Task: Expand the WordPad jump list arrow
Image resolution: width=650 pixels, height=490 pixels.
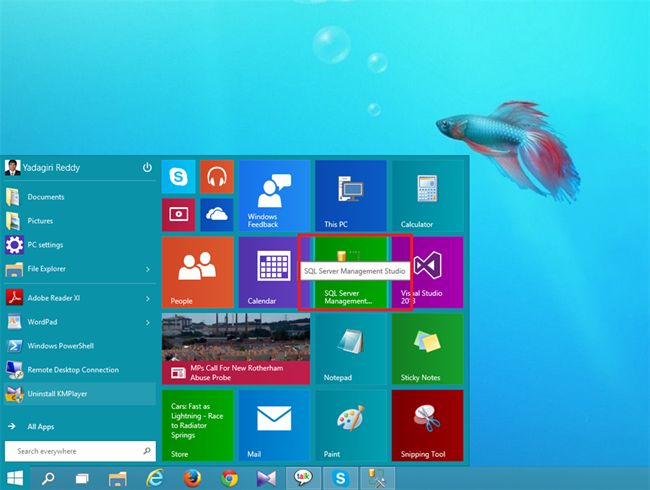Action: [148, 323]
